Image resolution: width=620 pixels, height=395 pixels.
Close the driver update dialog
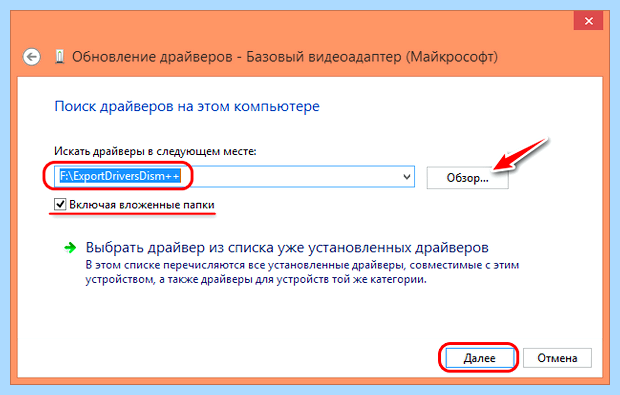588,21
